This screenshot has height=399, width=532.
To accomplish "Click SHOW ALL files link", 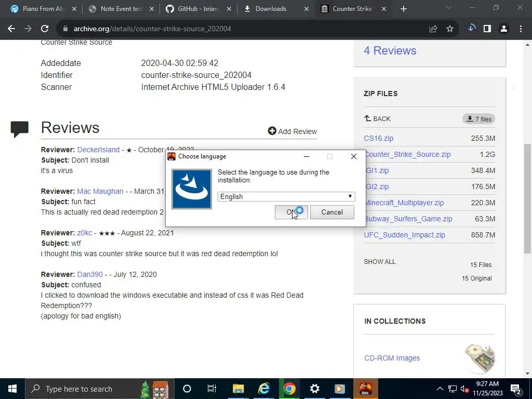I will pos(380,262).
